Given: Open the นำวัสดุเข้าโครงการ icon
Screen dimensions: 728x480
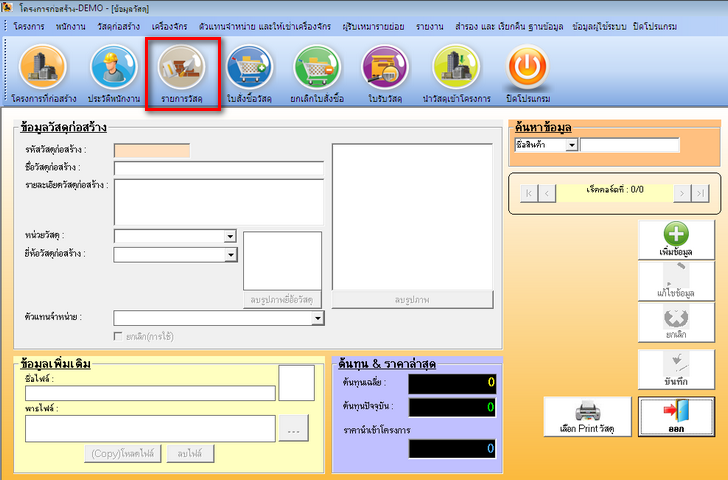Looking at the screenshot, I should tap(456, 67).
